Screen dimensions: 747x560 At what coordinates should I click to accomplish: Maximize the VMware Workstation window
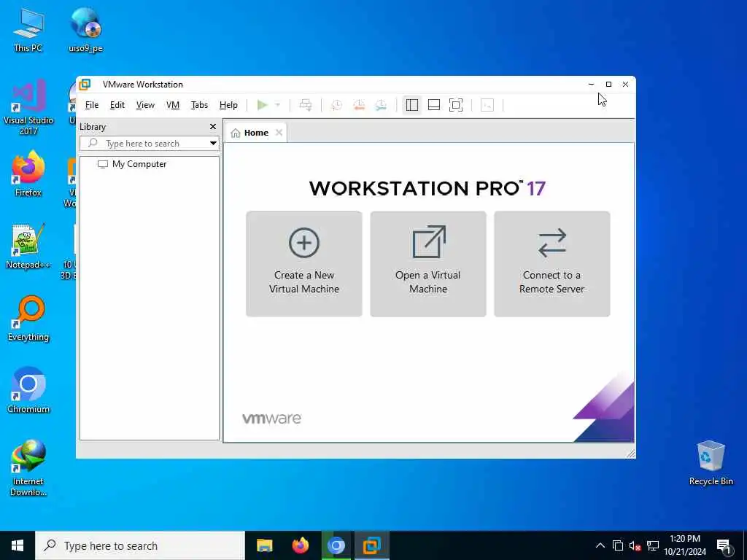[608, 85]
